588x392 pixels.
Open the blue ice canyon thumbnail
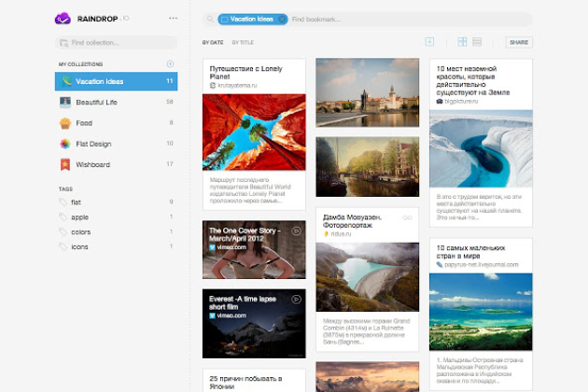(481, 148)
